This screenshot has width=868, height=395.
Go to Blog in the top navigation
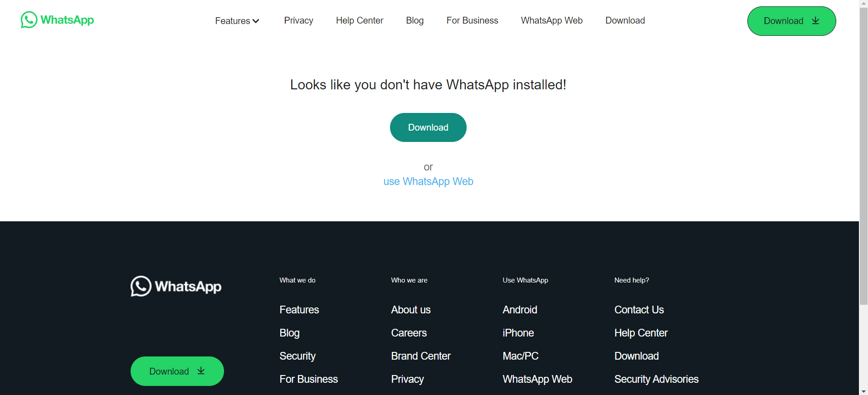click(415, 20)
